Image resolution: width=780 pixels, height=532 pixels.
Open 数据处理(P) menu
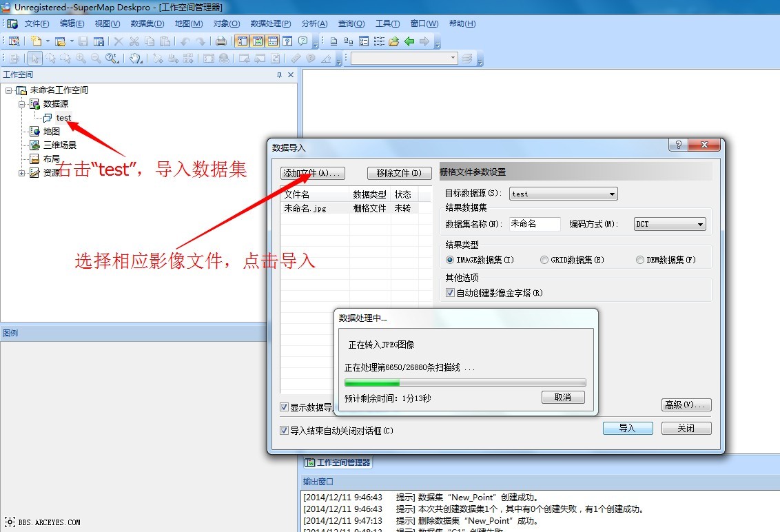tap(271, 23)
